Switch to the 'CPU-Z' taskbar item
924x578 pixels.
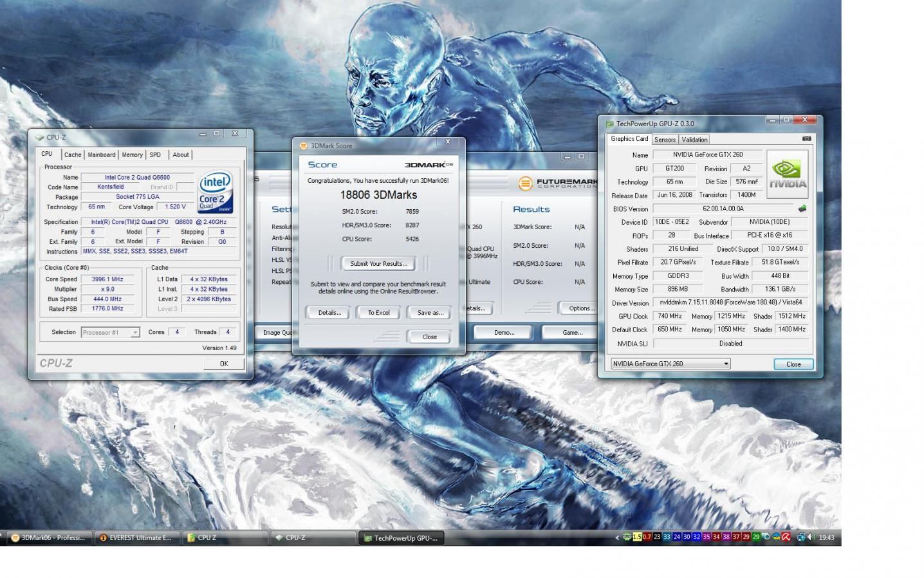click(313, 538)
